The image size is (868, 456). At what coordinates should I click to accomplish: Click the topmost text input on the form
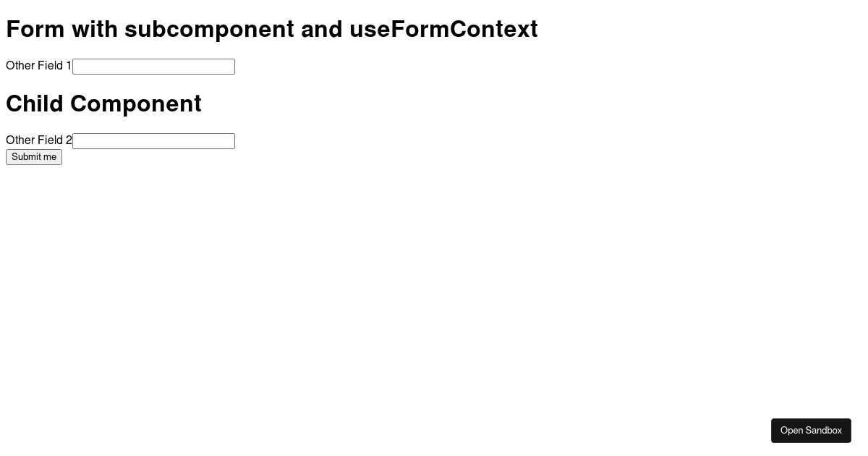[x=153, y=67]
